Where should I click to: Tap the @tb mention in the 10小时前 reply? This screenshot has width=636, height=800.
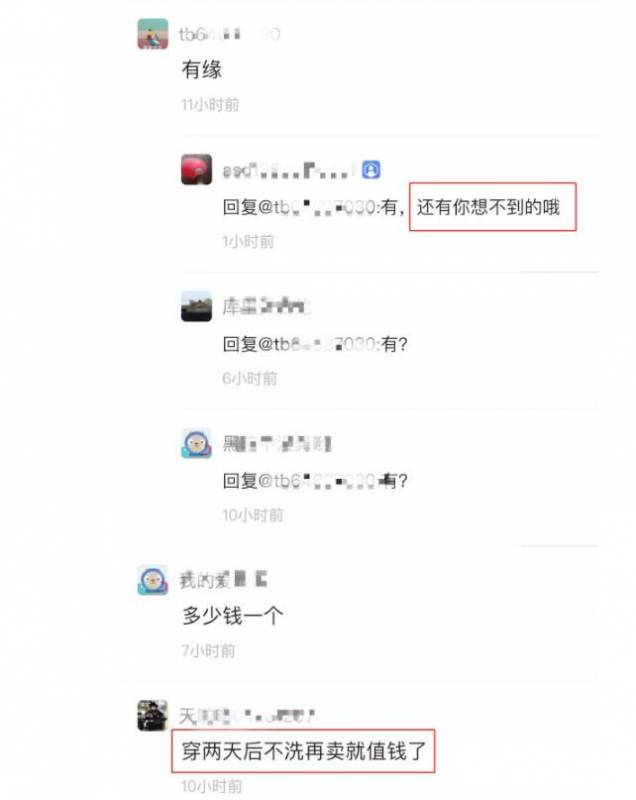point(317,481)
